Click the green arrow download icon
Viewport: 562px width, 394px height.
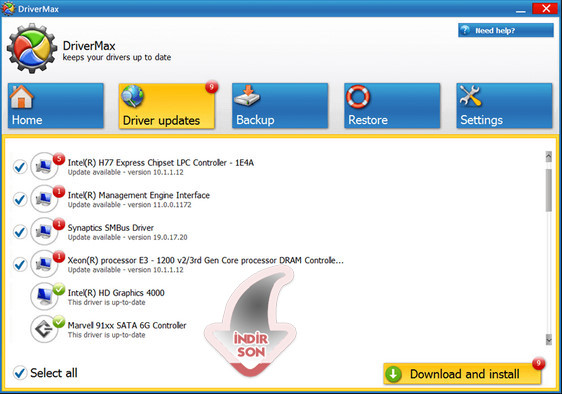(394, 374)
